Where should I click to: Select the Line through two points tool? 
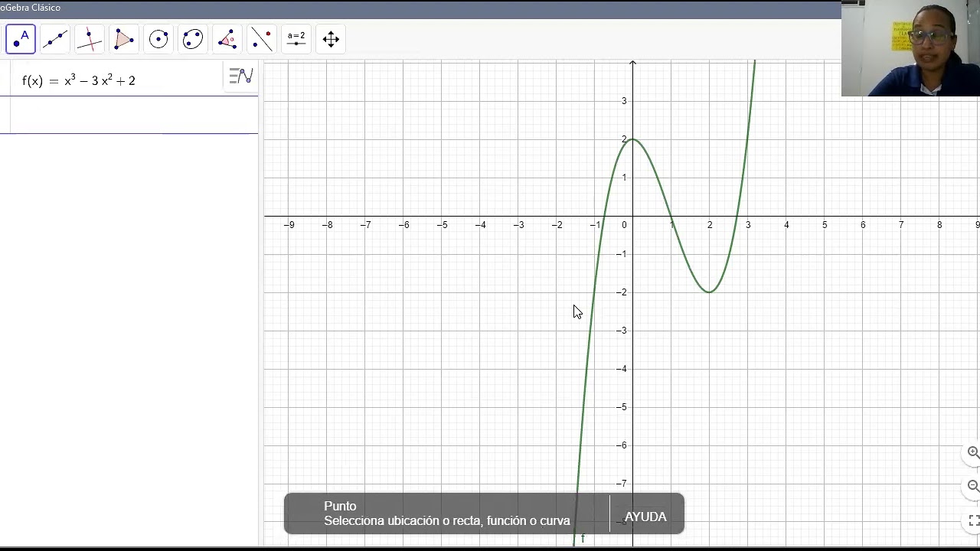pos(55,39)
